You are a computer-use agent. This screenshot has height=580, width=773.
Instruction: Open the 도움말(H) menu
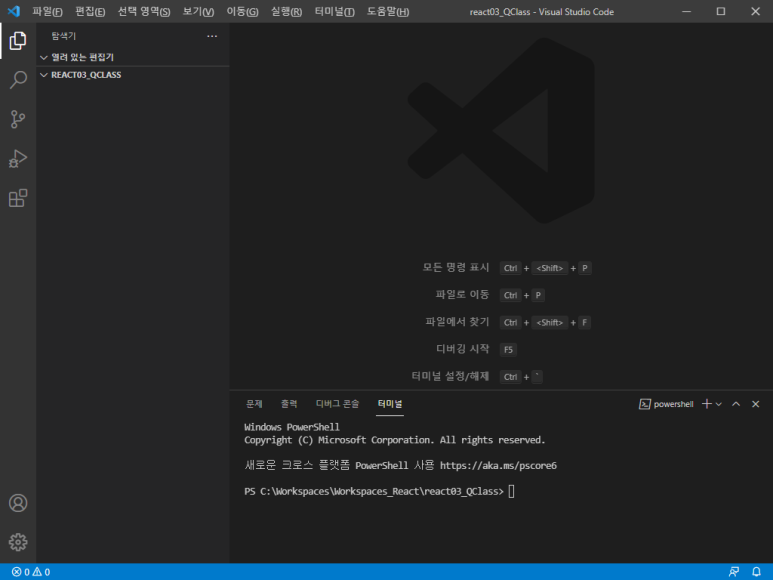click(x=388, y=11)
